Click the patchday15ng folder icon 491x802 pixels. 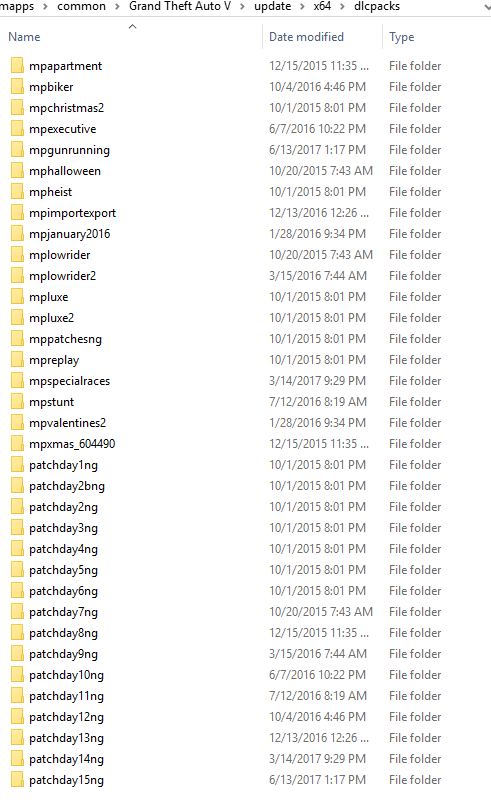(17, 780)
